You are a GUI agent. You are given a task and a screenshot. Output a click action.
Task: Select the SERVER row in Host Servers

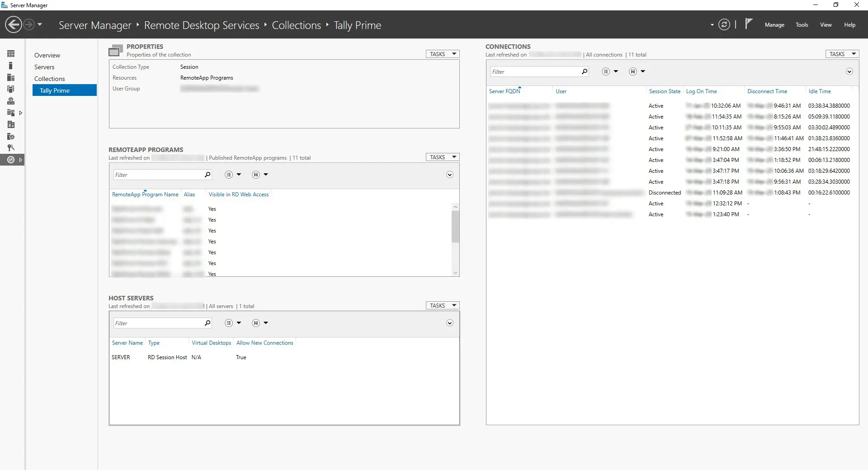(284, 357)
